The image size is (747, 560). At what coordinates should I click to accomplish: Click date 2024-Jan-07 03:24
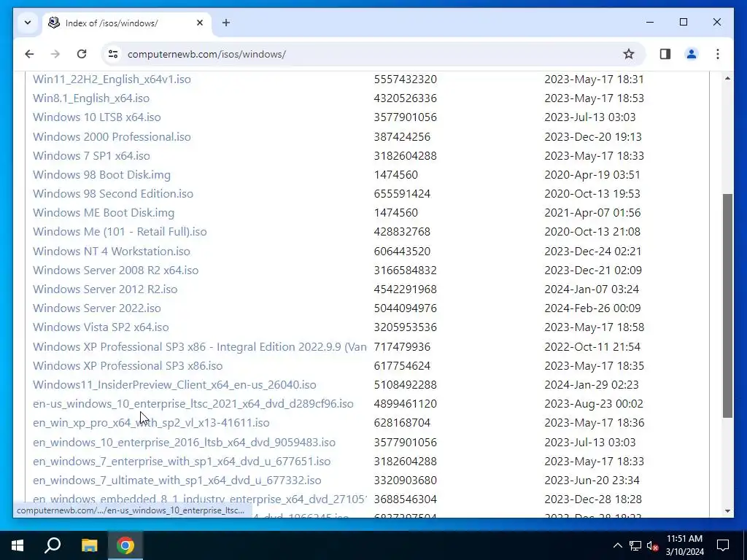tap(592, 289)
